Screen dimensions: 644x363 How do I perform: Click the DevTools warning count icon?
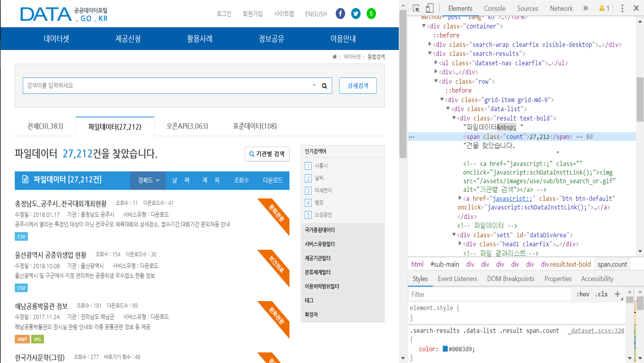(604, 8)
